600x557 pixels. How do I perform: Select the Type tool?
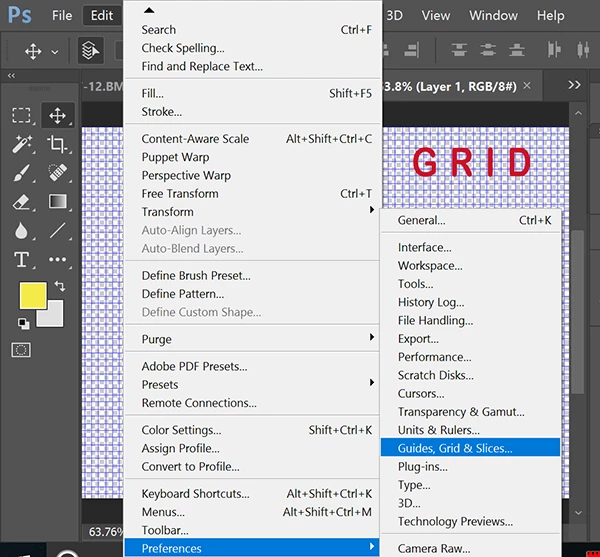pos(21,260)
